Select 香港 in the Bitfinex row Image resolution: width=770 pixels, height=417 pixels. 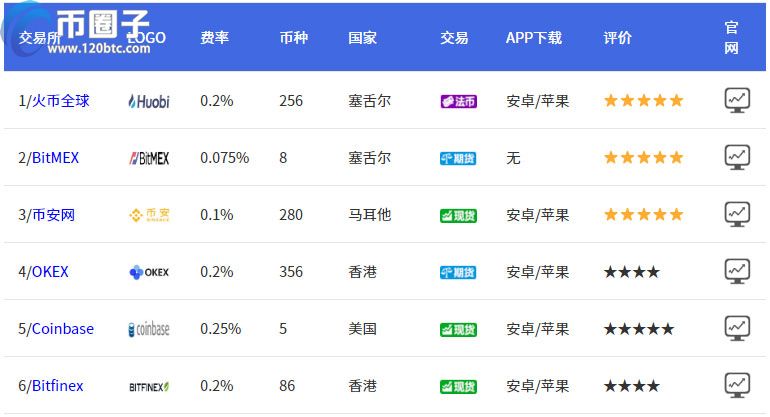point(362,386)
